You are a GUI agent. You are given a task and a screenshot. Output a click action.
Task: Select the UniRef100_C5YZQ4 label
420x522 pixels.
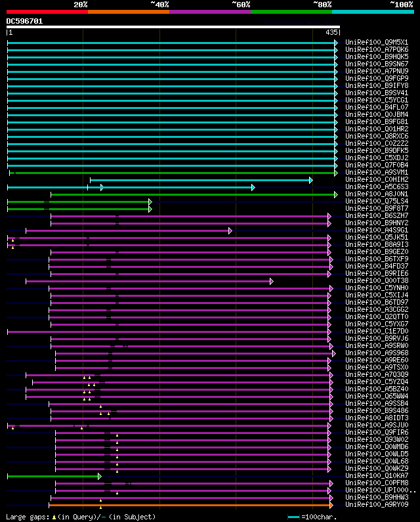point(377,382)
